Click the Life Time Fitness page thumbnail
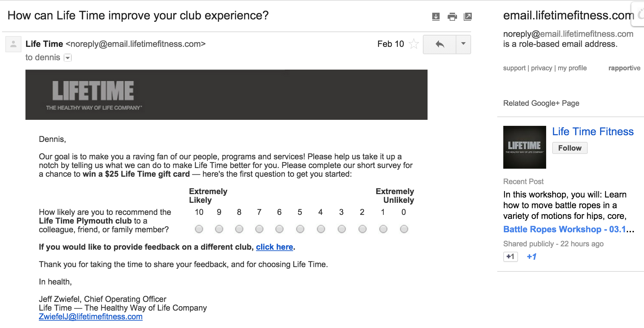Viewport: 644px width, 328px height. point(524,147)
